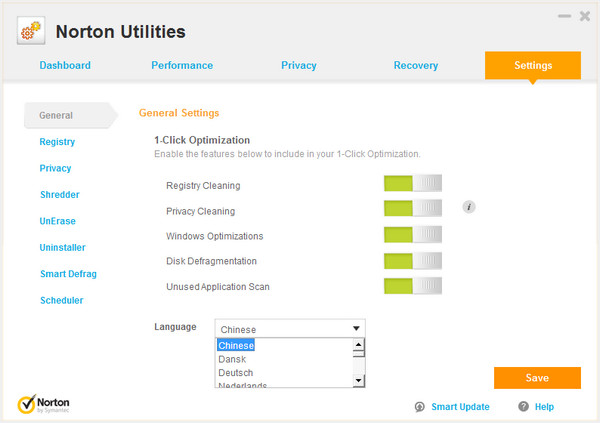This screenshot has height=423, width=600.
Task: Click the Help question mark icon
Action: point(523,407)
